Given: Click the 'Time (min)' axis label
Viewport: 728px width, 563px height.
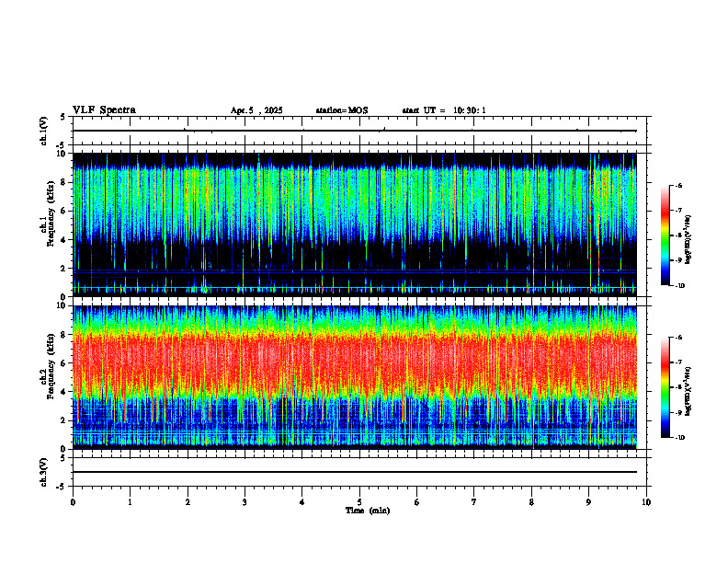Looking at the screenshot, I should click(x=368, y=511).
